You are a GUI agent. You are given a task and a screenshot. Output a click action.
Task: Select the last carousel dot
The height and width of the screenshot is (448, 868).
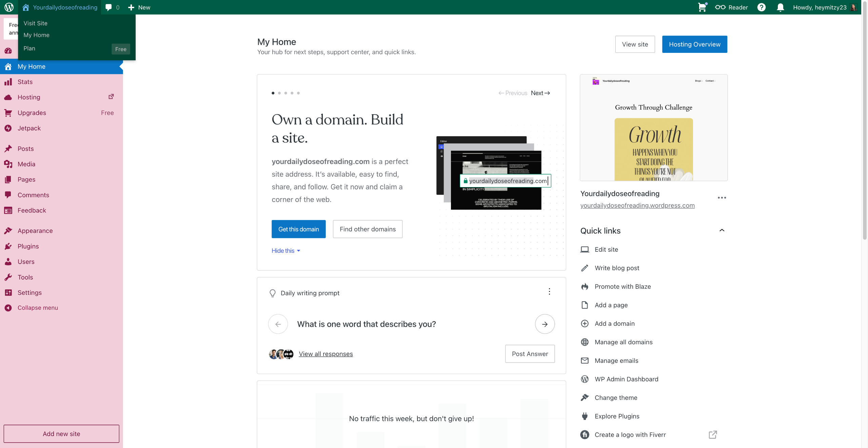298,93
